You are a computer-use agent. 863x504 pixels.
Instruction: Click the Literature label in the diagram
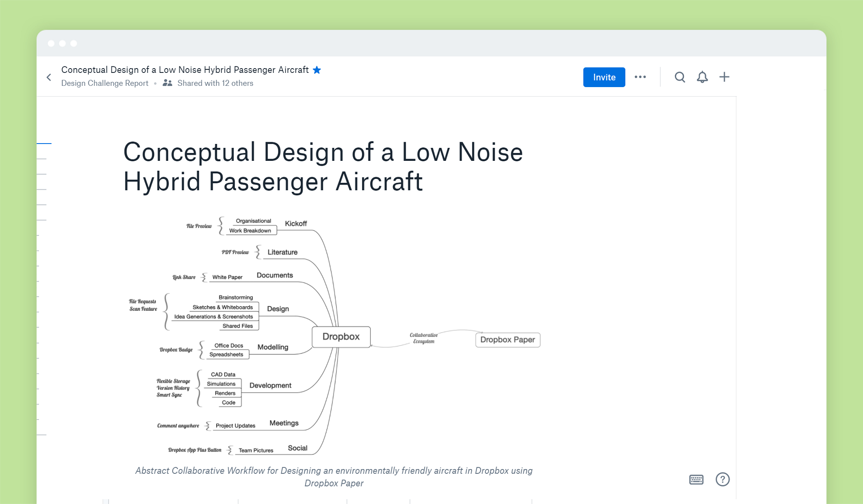[283, 252]
